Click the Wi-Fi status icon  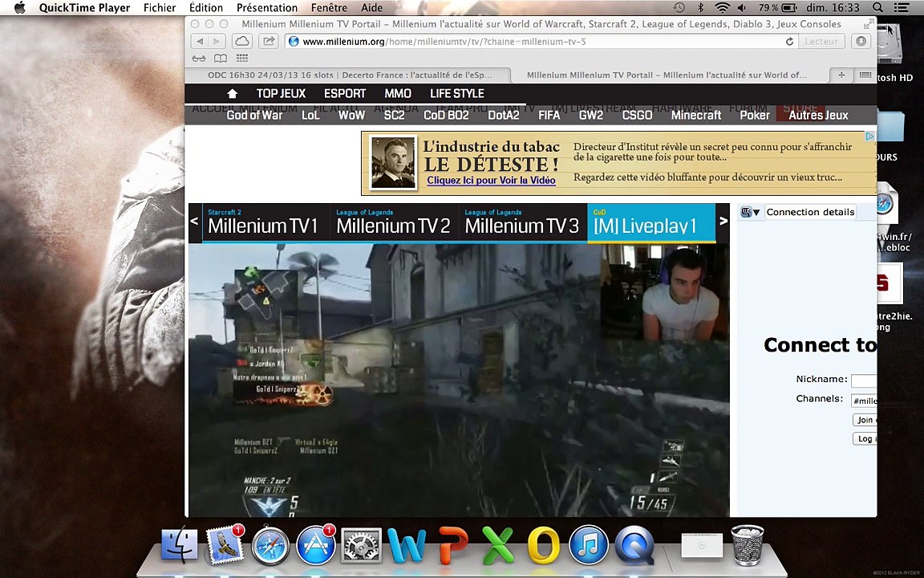click(x=722, y=8)
